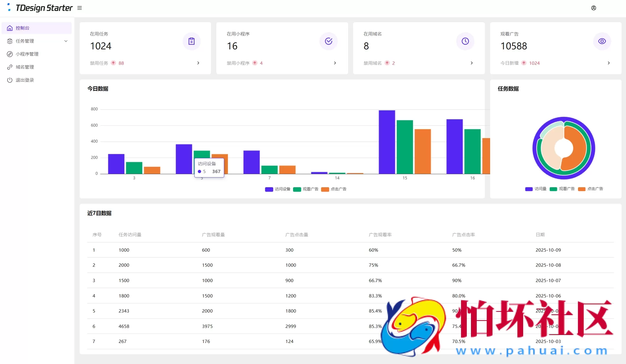This screenshot has width=626, height=364.
Task: Click the eye icon in 观看广告 card
Action: coord(602,41)
